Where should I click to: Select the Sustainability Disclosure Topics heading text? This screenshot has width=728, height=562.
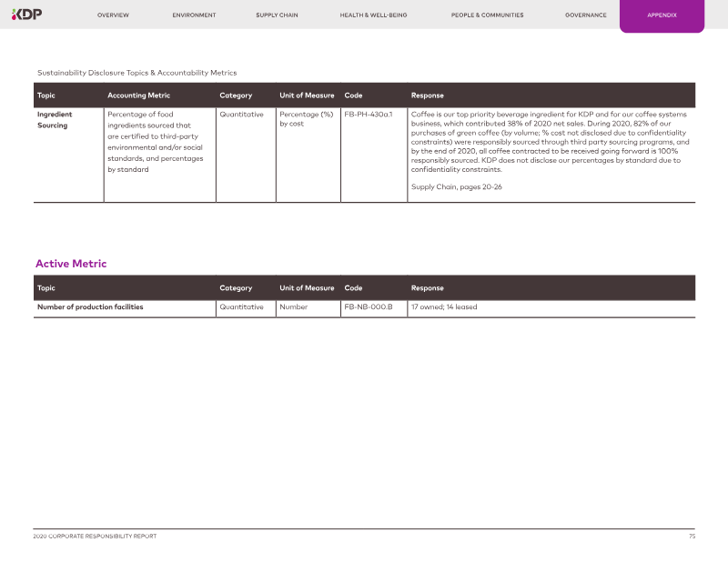[136, 73]
